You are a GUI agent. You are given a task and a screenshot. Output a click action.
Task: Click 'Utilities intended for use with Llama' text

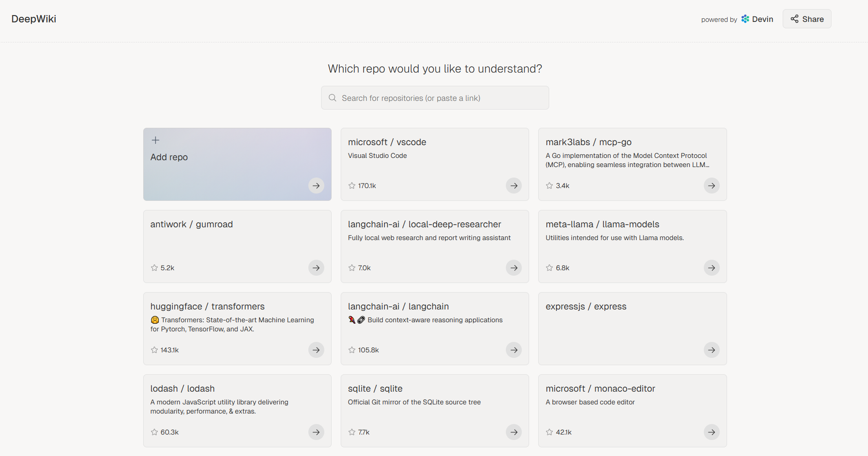click(x=615, y=238)
